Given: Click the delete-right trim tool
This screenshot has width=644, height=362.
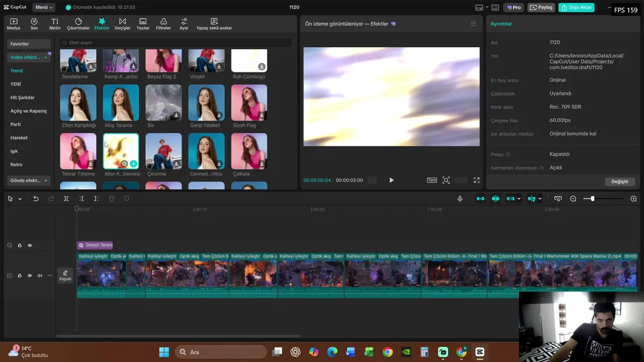Looking at the screenshot, I should 96,199.
